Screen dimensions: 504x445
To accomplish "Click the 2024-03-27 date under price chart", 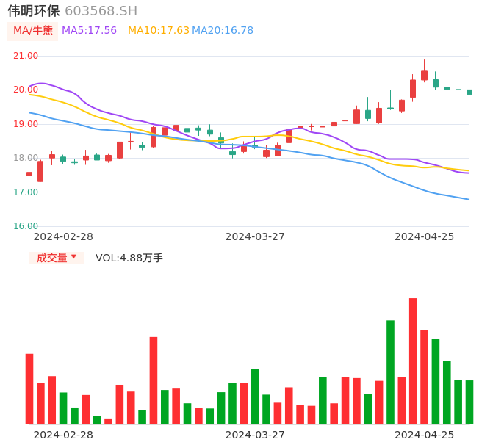I will [255, 236].
